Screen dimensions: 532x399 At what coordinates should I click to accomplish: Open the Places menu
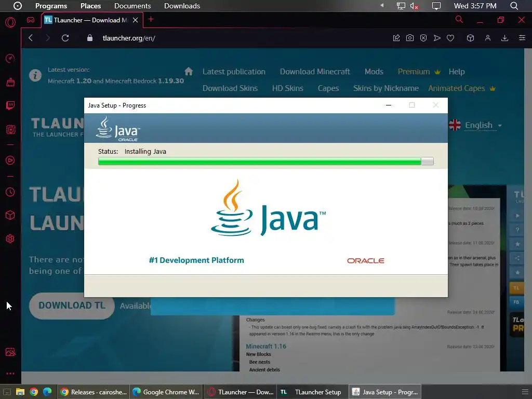click(x=90, y=6)
